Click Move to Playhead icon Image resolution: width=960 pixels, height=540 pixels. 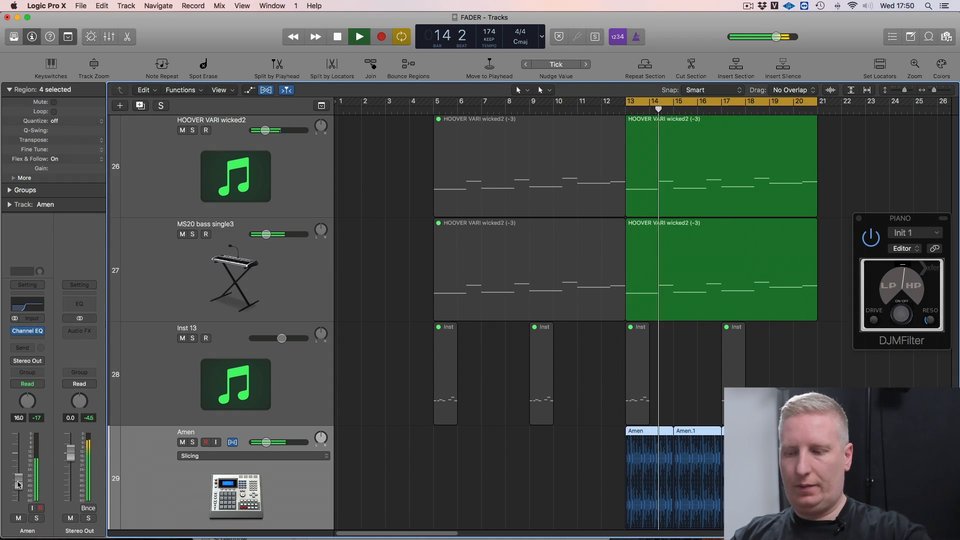[489, 64]
